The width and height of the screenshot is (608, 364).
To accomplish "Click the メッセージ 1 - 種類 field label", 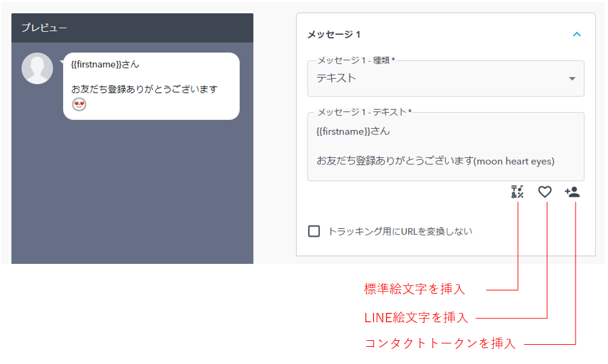I will [x=356, y=60].
